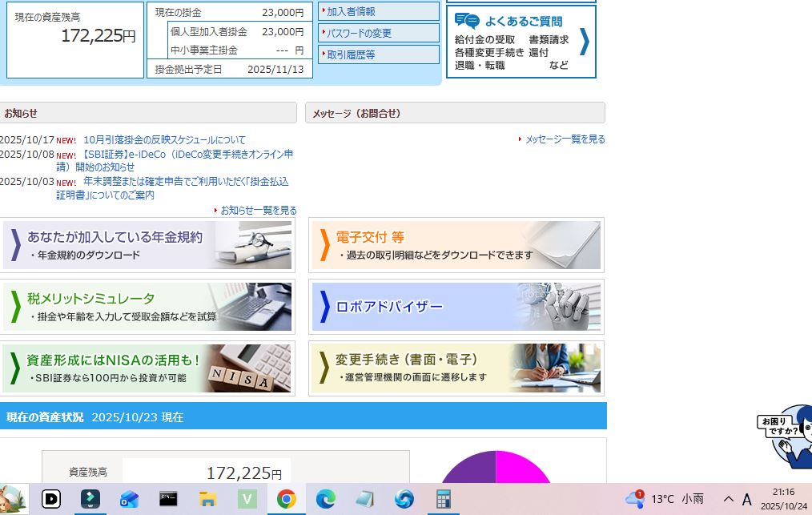
Task: Click the Outlook icon in the taskbar
Action: click(x=129, y=500)
